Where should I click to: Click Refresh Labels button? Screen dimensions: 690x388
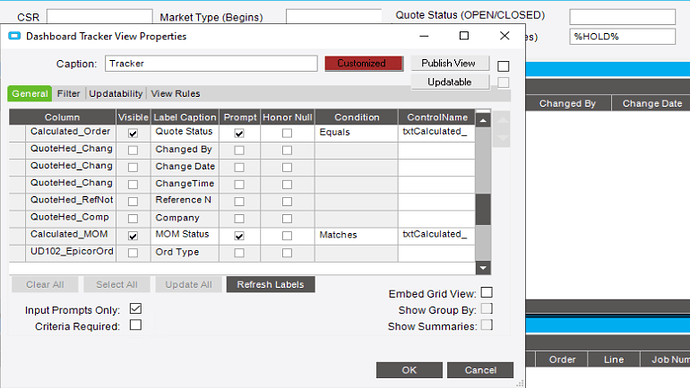coord(271,285)
